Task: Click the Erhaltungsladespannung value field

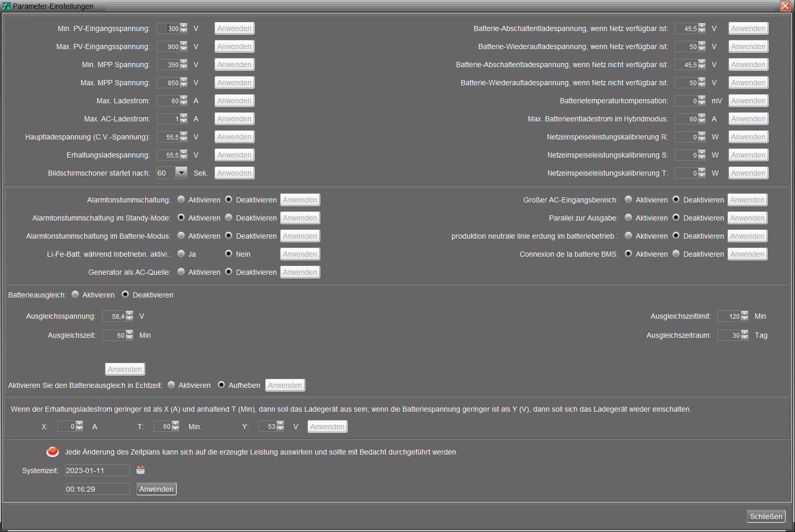Action: click(x=168, y=155)
